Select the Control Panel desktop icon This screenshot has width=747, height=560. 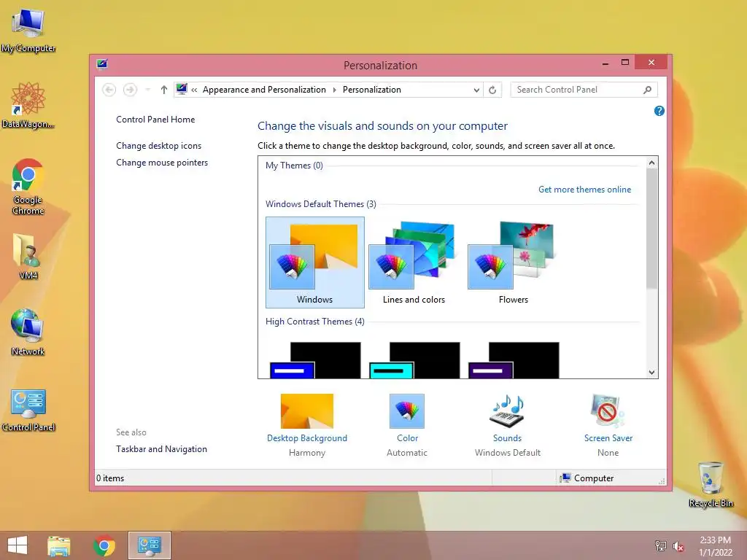tap(28, 410)
